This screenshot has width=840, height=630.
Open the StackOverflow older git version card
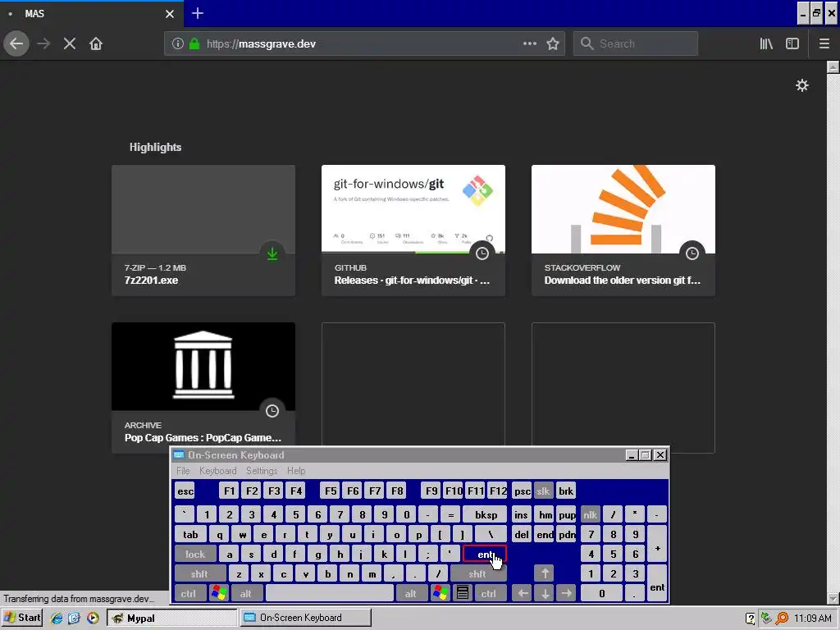click(623, 231)
